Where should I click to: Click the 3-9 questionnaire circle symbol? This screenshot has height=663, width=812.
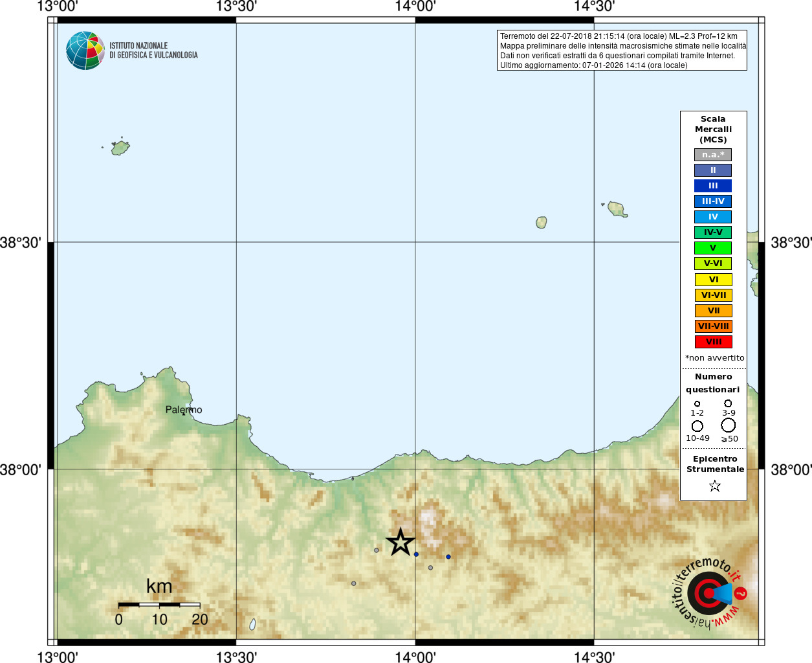click(x=728, y=403)
